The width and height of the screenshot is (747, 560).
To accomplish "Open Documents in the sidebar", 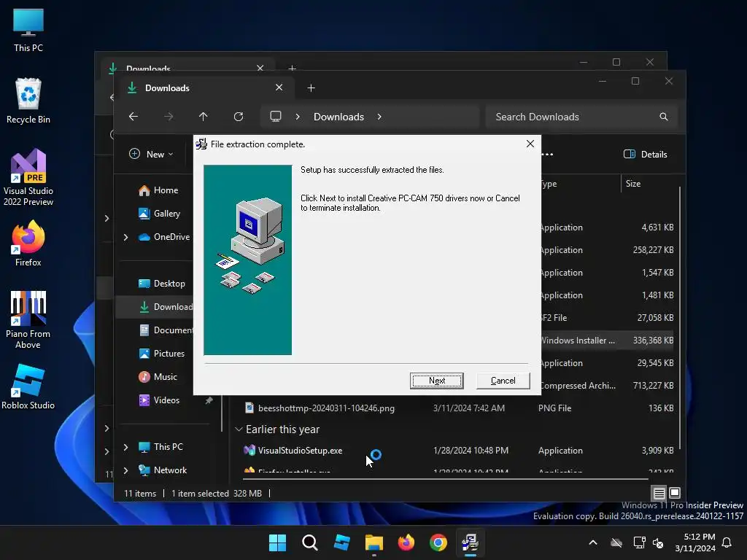I will (166, 330).
